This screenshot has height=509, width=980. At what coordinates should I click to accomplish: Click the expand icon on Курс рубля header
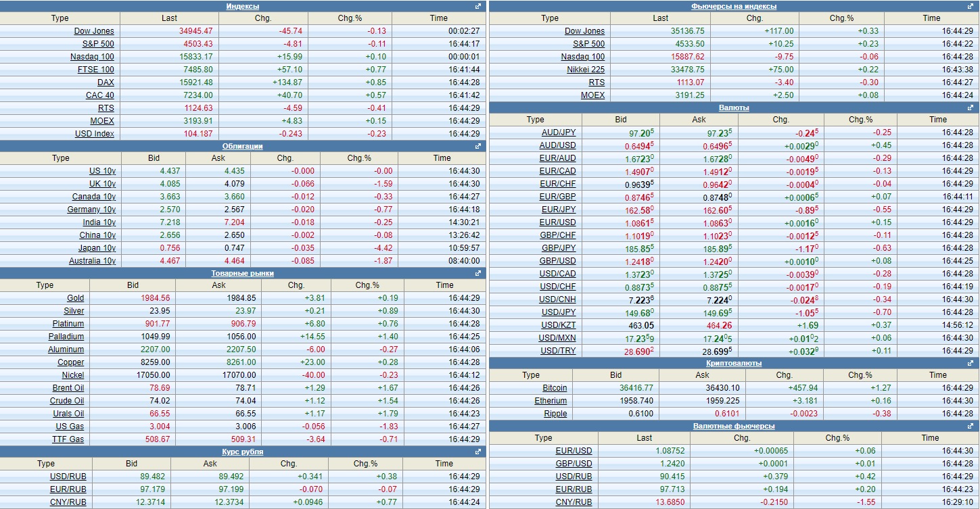[478, 452]
